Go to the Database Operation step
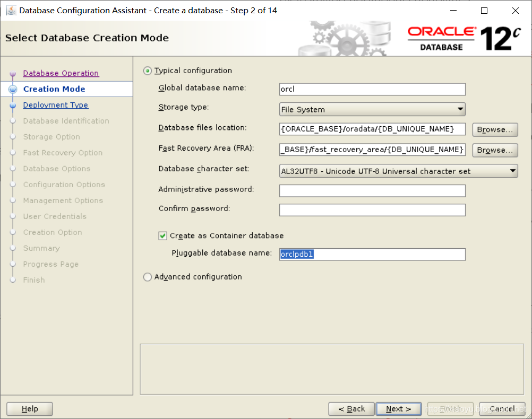The image size is (532, 419). tap(61, 73)
